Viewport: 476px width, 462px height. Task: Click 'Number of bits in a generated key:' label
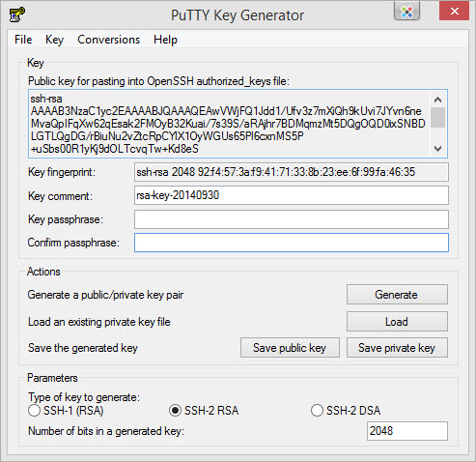tap(106, 431)
